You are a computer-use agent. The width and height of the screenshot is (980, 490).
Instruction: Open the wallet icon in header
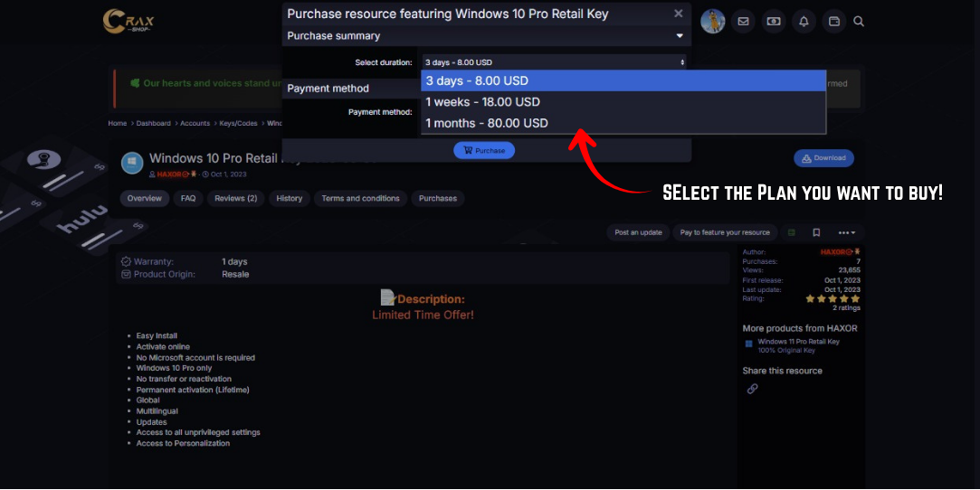click(833, 21)
